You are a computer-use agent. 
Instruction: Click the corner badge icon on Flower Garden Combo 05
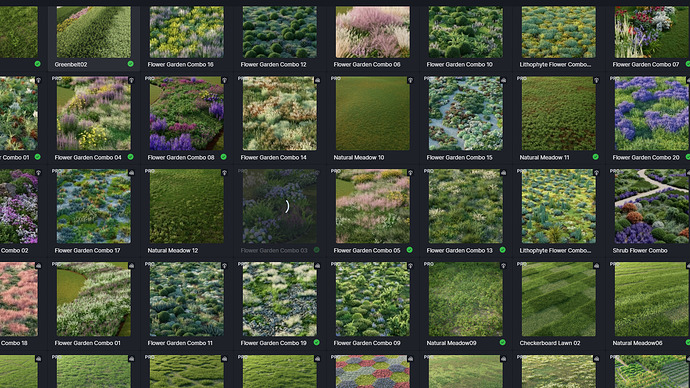point(410,173)
